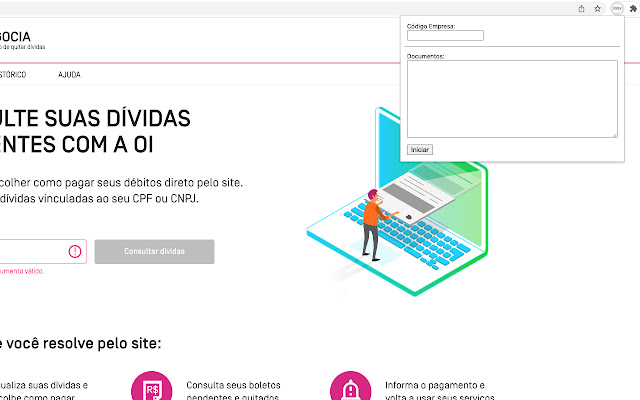
Task: Click the red exclamation error icon
Action: pyautogui.click(x=75, y=251)
